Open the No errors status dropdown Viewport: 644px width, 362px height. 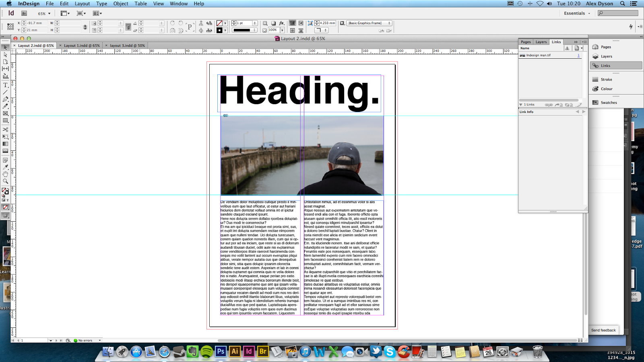(x=99, y=340)
